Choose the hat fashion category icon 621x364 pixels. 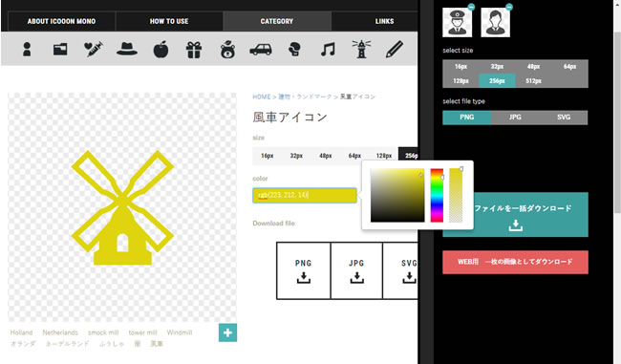[127, 50]
